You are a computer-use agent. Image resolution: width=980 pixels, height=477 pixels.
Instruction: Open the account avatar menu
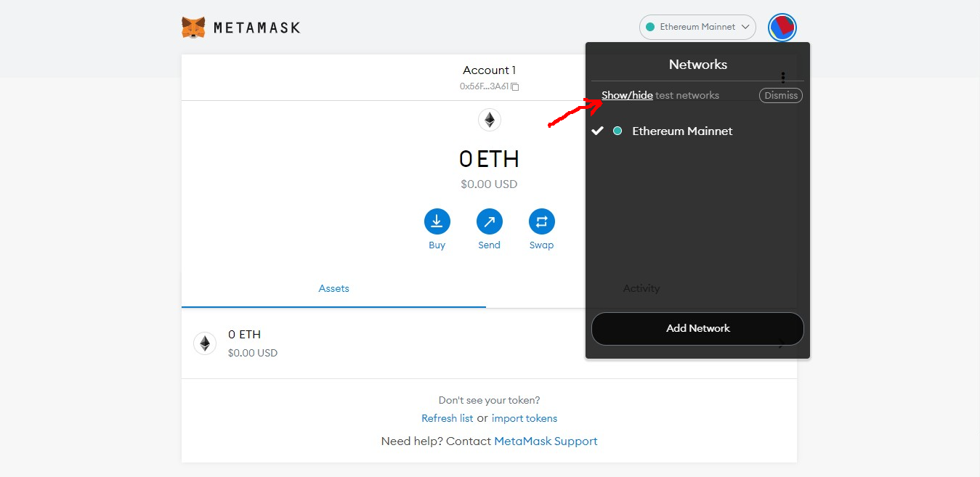(782, 28)
